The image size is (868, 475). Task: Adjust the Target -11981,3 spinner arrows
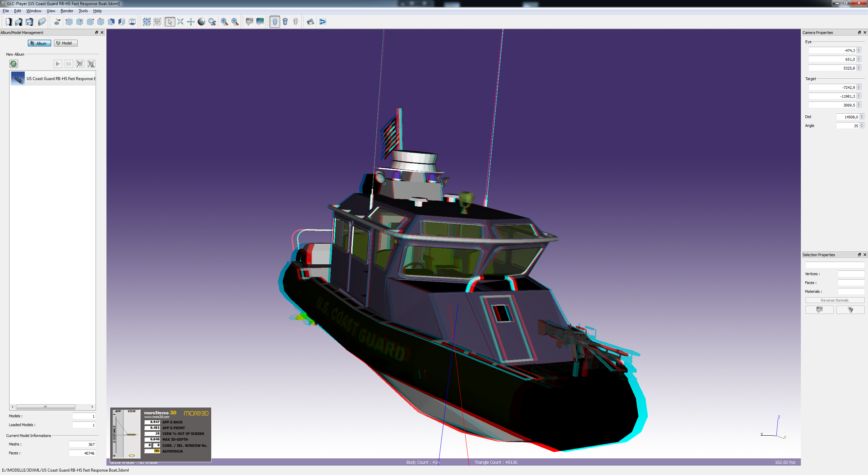tap(859, 96)
